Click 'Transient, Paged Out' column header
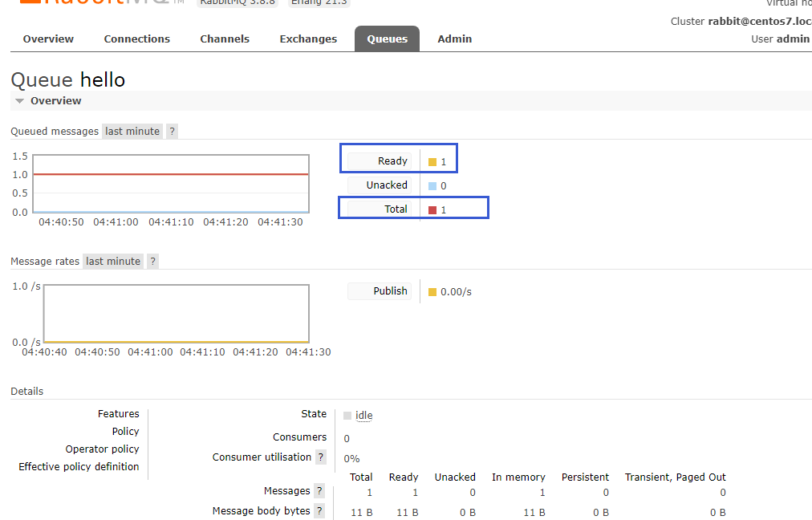 (676, 477)
